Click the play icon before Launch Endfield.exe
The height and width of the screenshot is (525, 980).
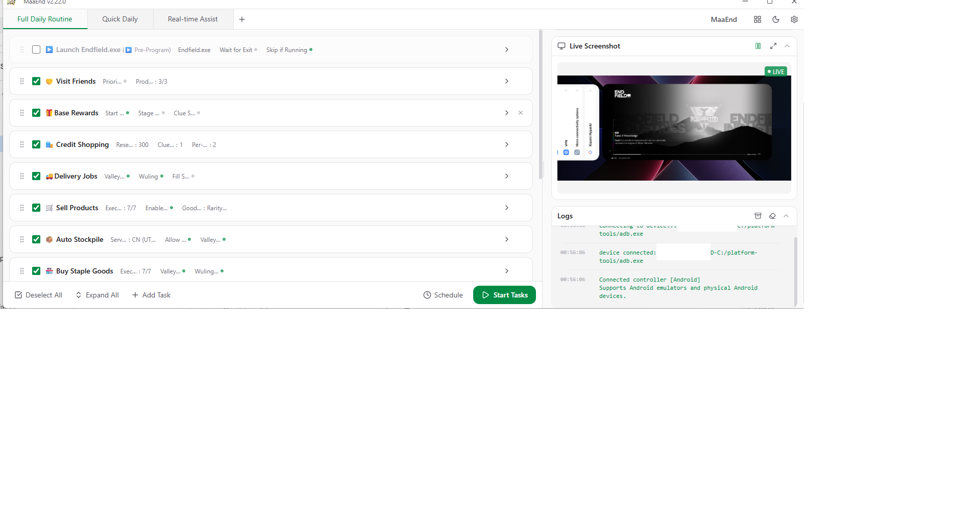pos(49,49)
